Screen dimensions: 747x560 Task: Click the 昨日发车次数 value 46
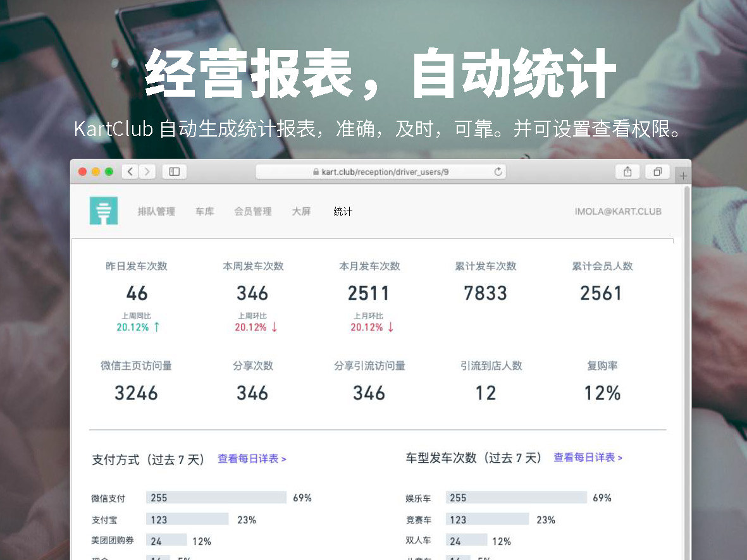[137, 293]
